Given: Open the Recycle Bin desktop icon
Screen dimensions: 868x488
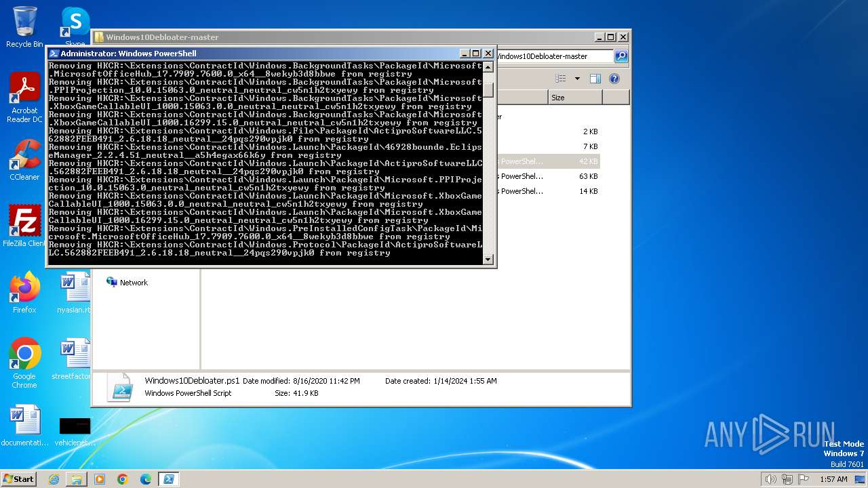Looking at the screenshot, I should [24, 27].
